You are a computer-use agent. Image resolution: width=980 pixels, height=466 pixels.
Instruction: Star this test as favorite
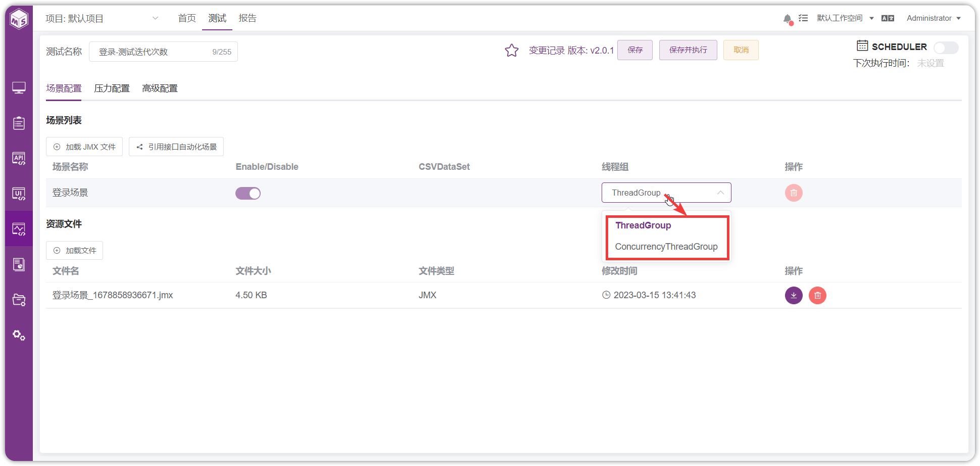[x=511, y=50]
